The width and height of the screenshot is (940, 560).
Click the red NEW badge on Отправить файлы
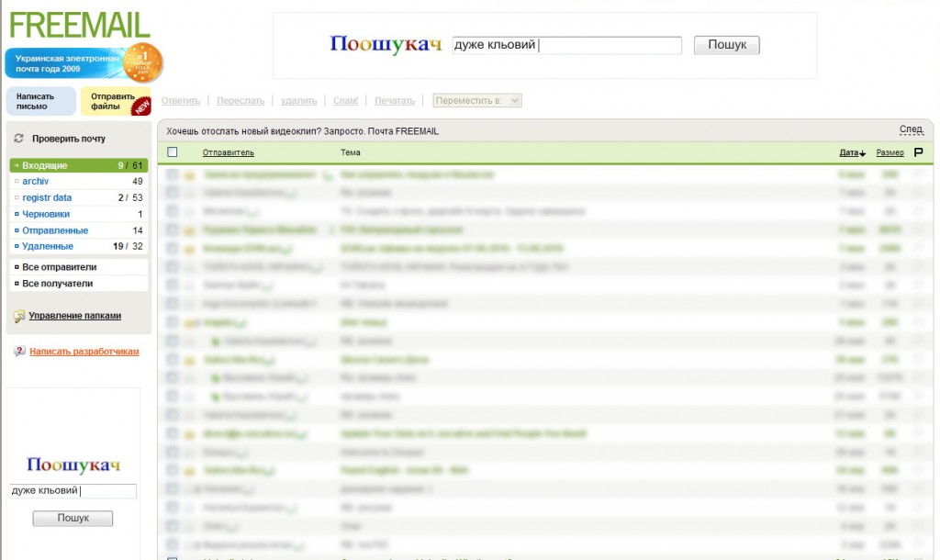[142, 106]
